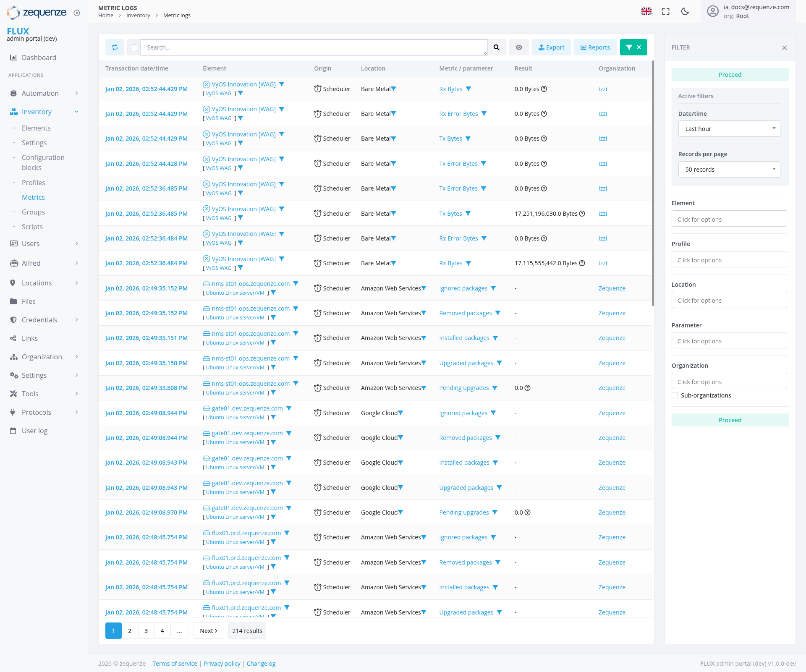Expand the Organization menu

(x=44, y=357)
